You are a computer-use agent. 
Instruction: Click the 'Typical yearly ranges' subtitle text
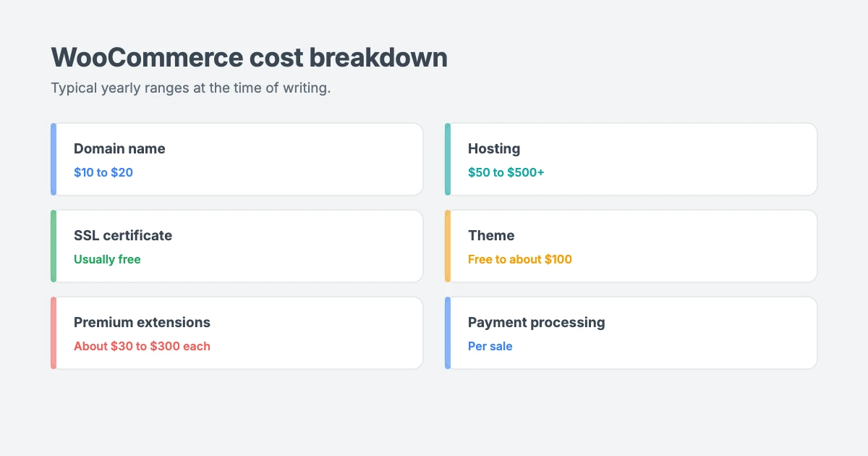tap(191, 88)
